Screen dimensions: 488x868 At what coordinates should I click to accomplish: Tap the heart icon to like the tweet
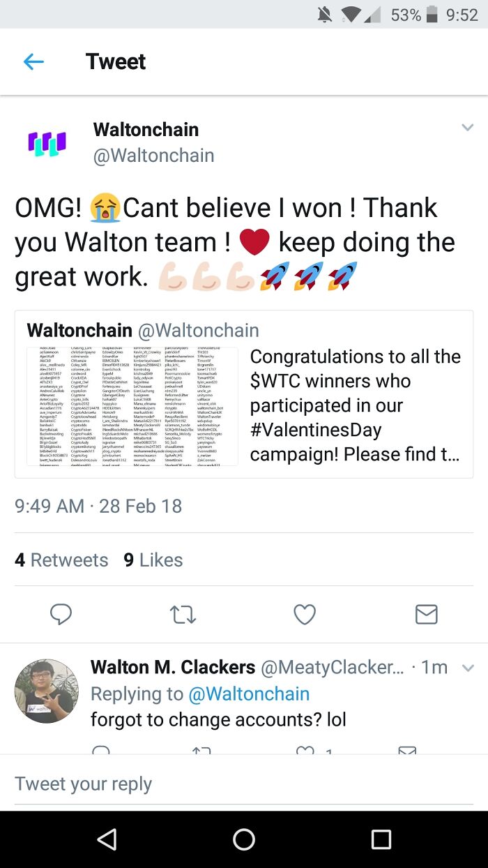(304, 614)
